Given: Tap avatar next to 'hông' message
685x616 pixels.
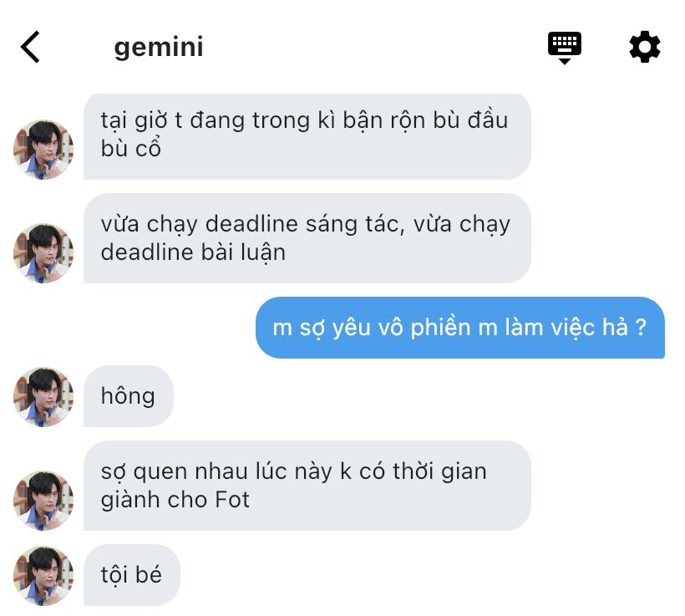Looking at the screenshot, I should 43,397.
